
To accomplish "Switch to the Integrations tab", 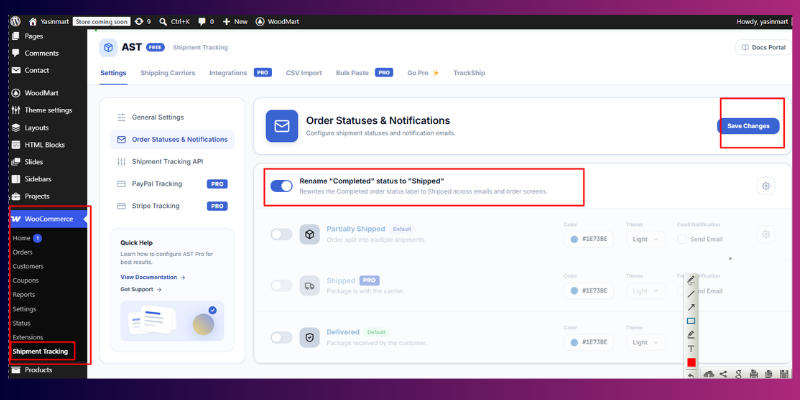I will click(x=228, y=73).
